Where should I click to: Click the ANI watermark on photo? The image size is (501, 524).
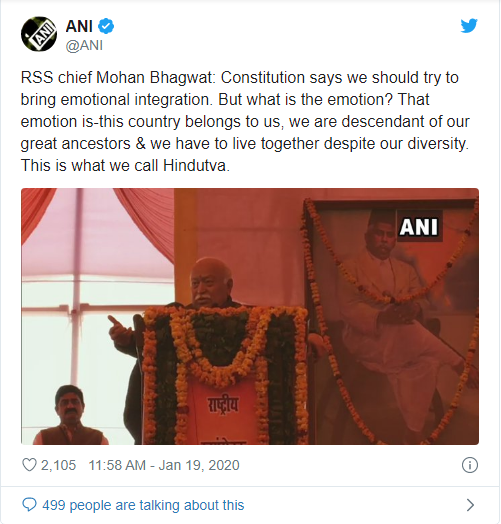[x=419, y=227]
